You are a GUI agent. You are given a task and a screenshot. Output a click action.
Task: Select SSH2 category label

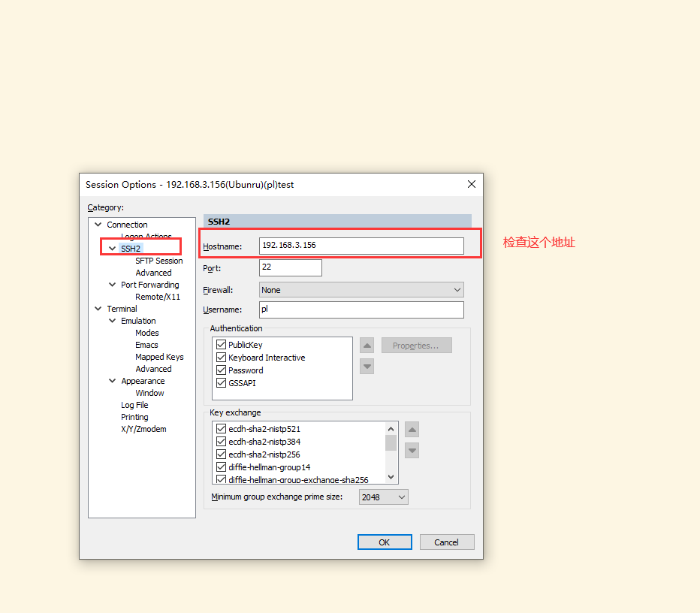click(131, 249)
